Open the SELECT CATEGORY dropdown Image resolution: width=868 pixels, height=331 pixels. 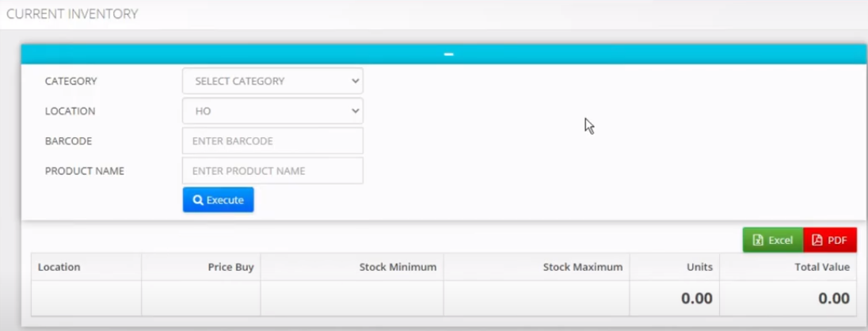coord(272,81)
